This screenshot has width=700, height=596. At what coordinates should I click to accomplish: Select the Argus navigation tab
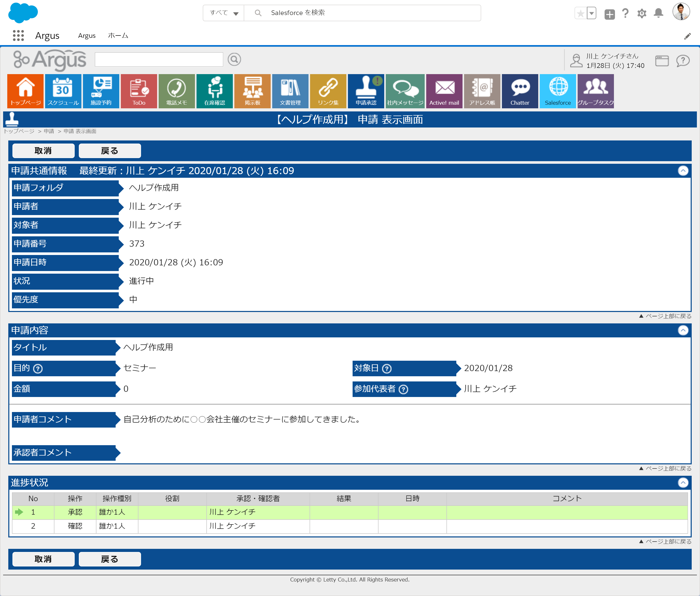[87, 36]
